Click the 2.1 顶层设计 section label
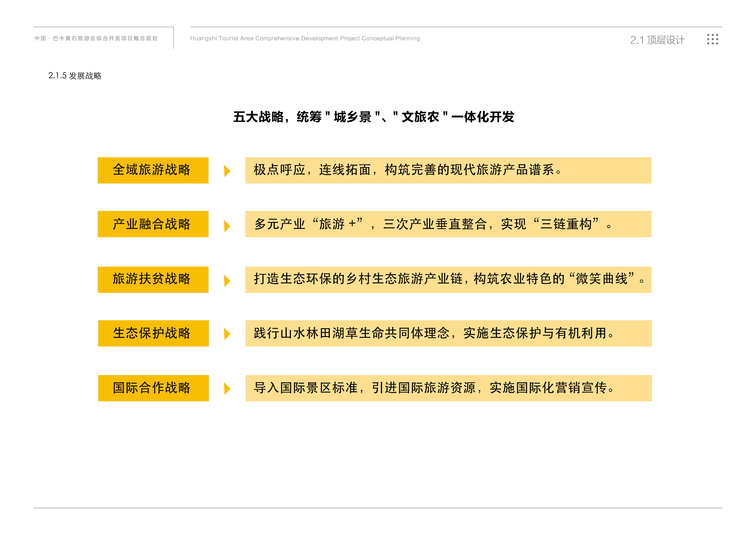 pos(657,40)
